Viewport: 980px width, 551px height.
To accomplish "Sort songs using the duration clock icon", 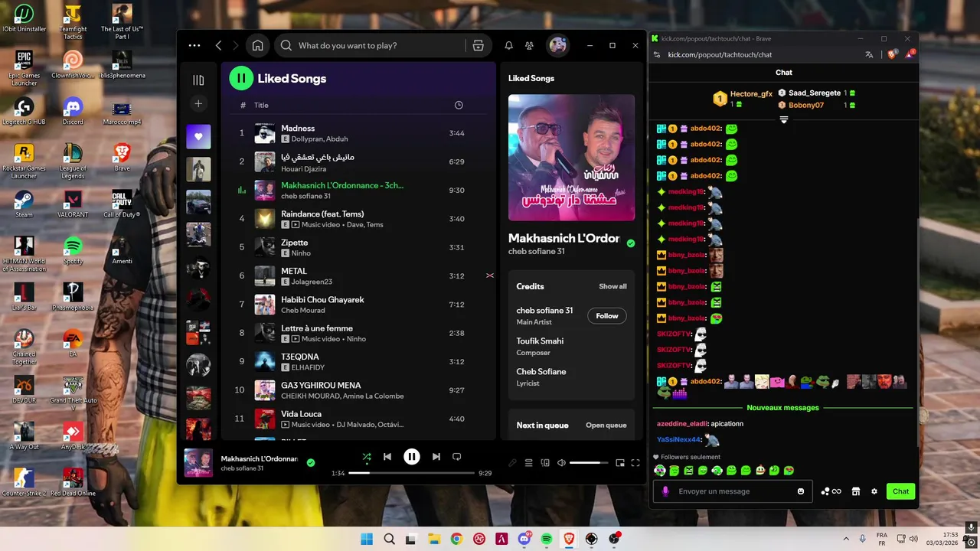I will point(459,105).
